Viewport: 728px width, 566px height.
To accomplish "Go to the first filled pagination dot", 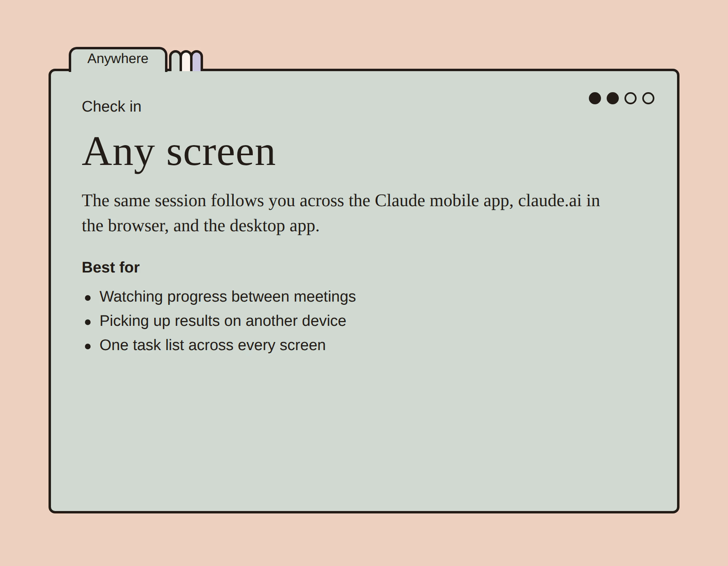I will (x=595, y=98).
